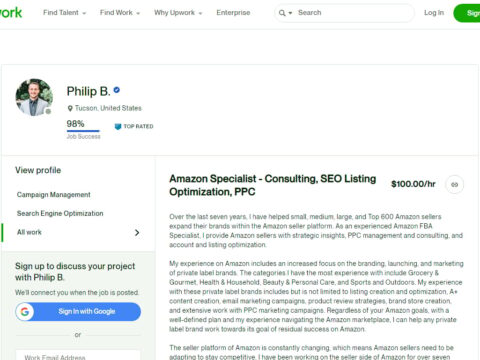Click the 98% Job Success progress bar
Image resolution: width=480 pixels, height=360 pixels.
[83, 131]
